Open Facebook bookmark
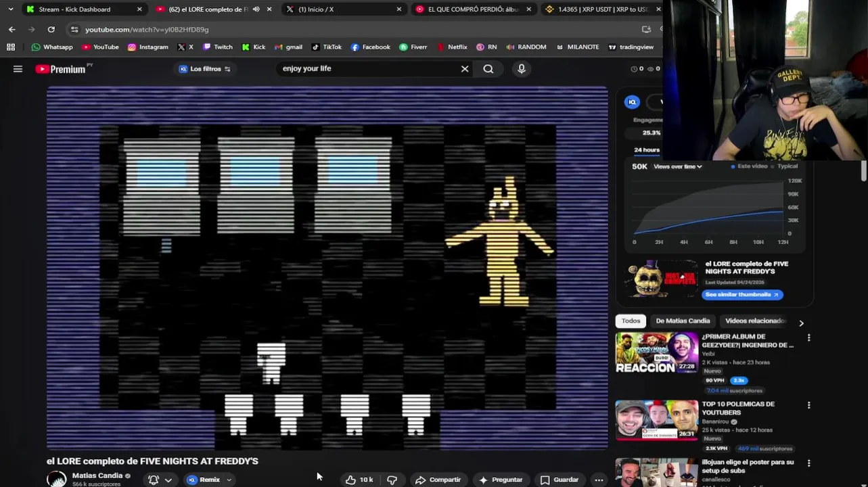 370,47
